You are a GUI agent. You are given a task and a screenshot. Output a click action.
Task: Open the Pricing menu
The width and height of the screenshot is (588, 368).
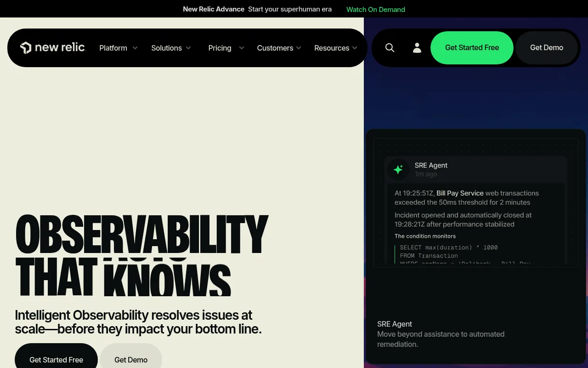[220, 48]
